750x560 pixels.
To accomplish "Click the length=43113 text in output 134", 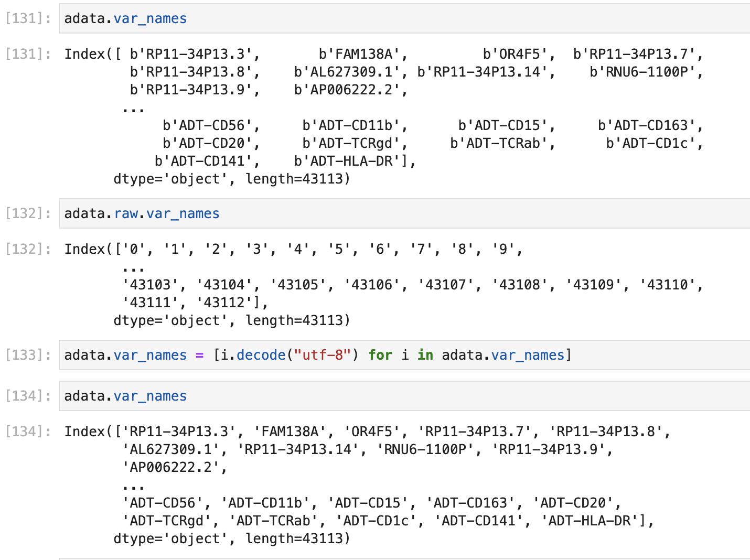I will (295, 538).
